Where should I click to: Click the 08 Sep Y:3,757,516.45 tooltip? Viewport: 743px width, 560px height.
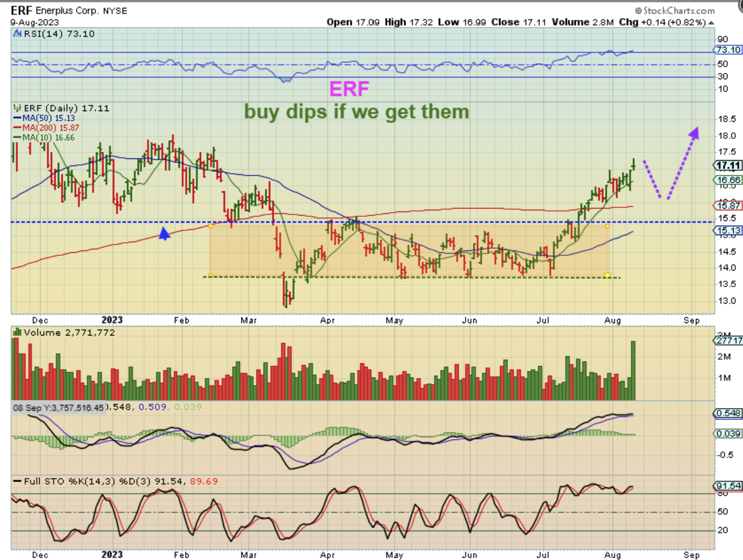point(59,408)
